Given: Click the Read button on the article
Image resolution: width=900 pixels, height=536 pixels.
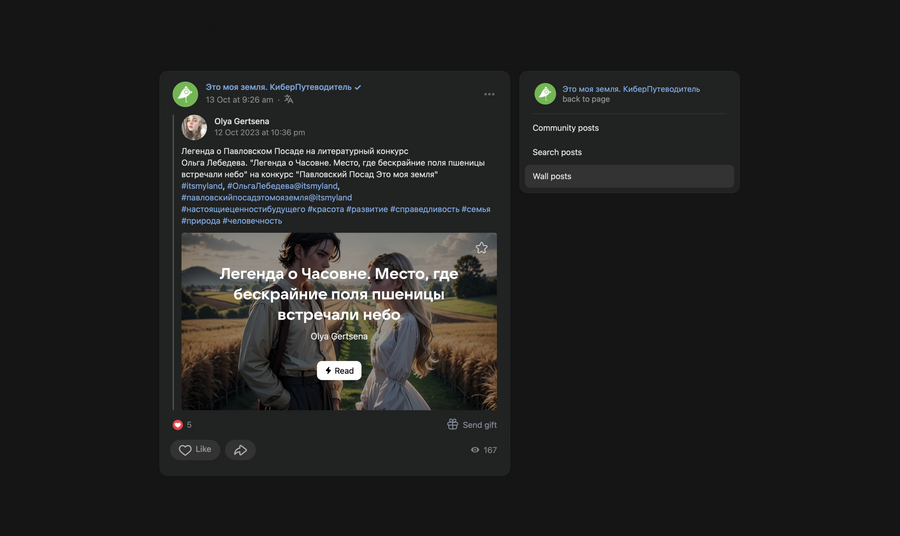Looking at the screenshot, I should [339, 371].
